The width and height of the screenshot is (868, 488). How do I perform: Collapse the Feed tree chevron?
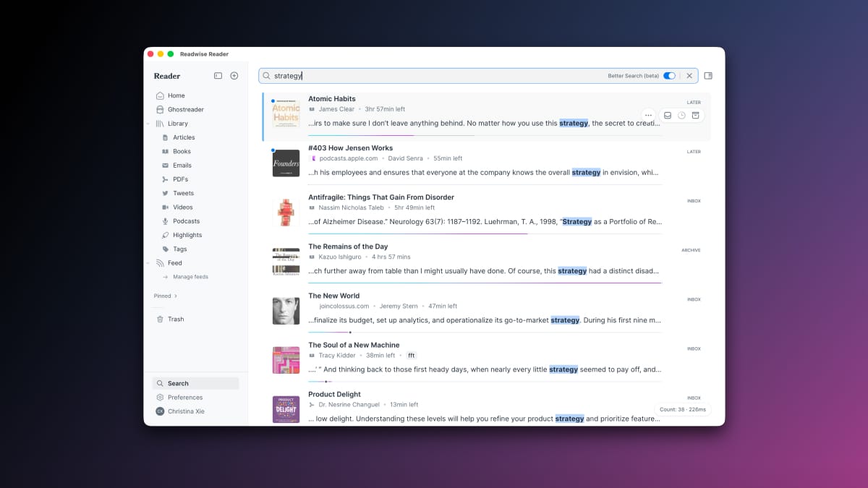point(148,263)
